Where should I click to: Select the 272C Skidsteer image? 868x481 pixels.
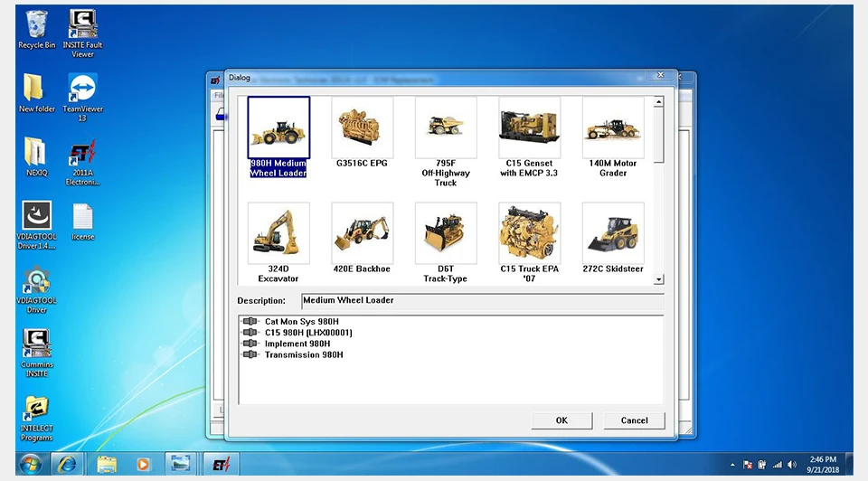[x=613, y=233]
